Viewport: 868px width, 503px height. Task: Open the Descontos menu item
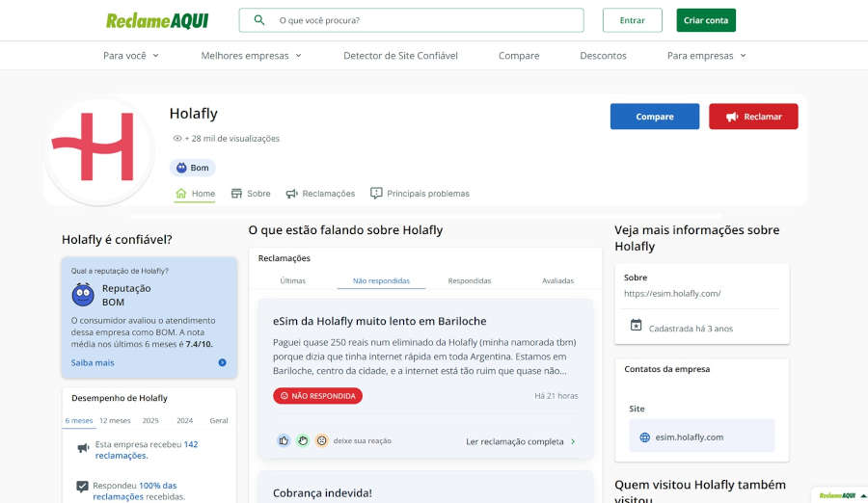pyautogui.click(x=603, y=55)
